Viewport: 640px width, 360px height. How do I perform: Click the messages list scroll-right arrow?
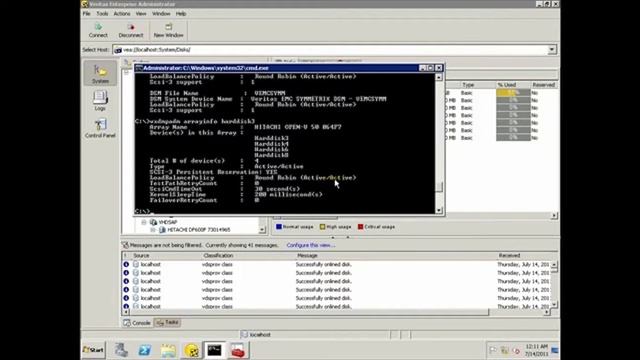click(x=547, y=312)
